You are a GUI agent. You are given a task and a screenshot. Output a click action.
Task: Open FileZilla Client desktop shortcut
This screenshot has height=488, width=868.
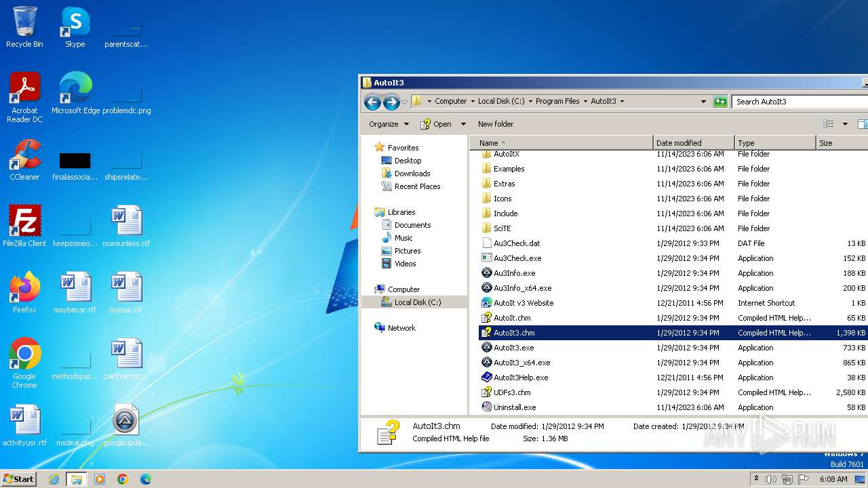click(x=24, y=226)
